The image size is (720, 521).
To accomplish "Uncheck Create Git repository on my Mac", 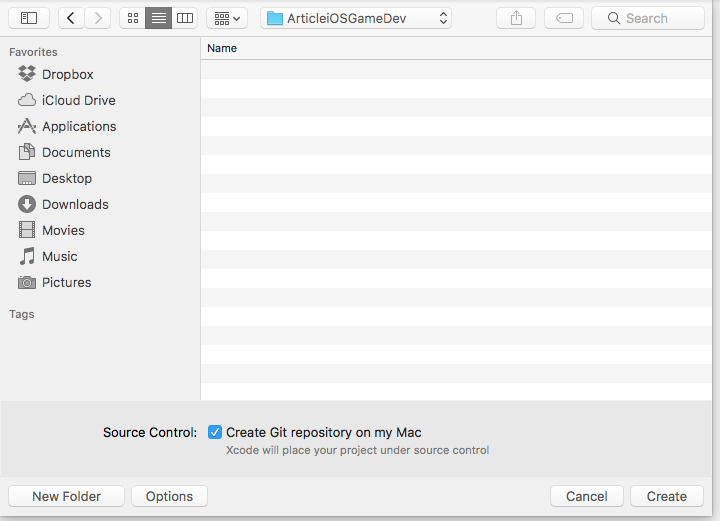I will [215, 433].
